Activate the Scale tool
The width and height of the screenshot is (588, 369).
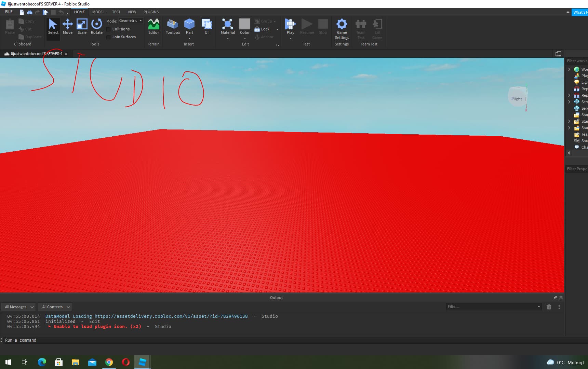click(x=82, y=26)
